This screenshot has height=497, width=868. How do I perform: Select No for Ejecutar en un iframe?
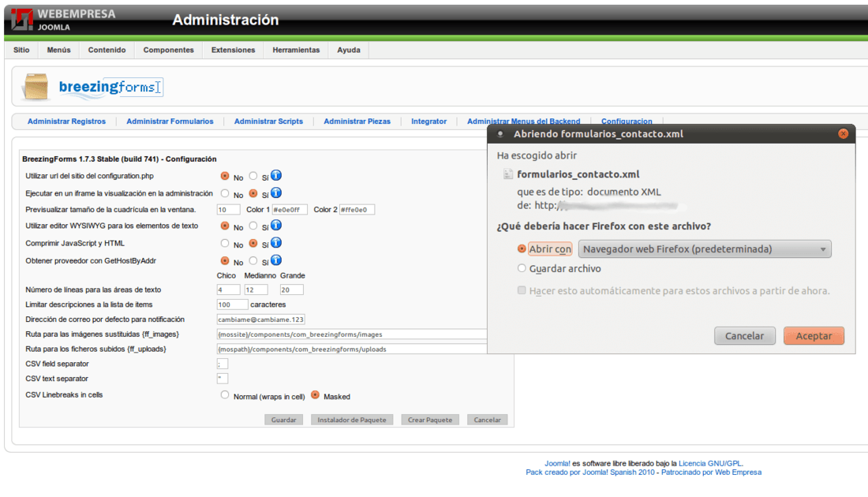225,193
